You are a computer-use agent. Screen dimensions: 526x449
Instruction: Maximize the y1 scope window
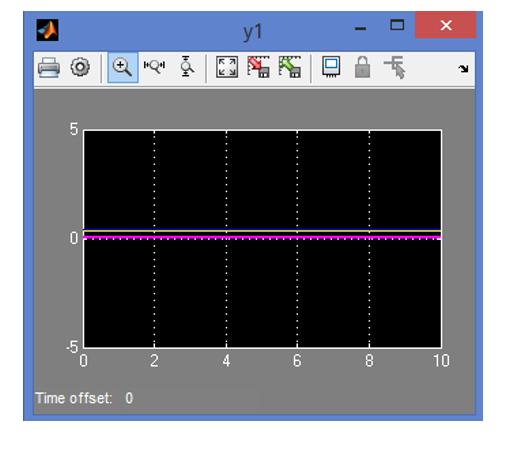pos(397,25)
